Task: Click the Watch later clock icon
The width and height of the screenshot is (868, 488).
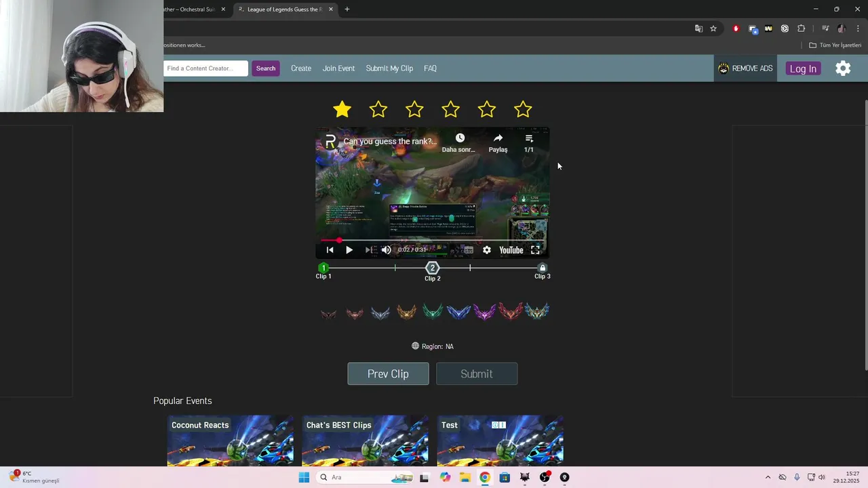Action: point(460,138)
